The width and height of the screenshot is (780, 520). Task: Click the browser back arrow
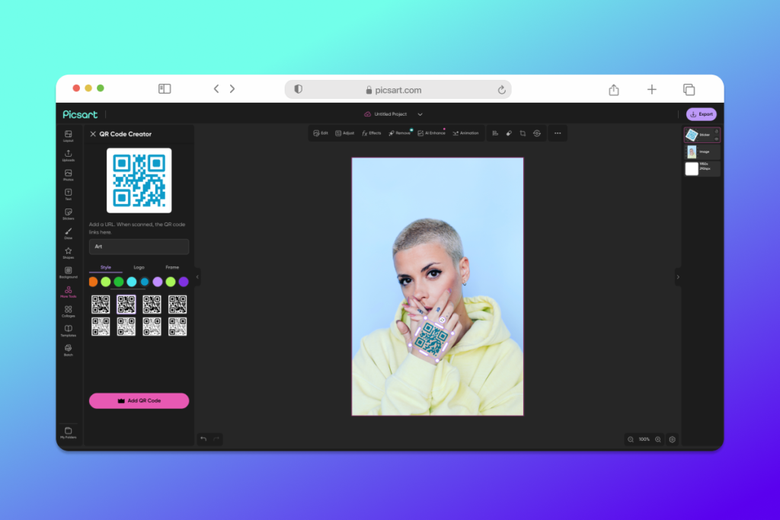(x=216, y=89)
